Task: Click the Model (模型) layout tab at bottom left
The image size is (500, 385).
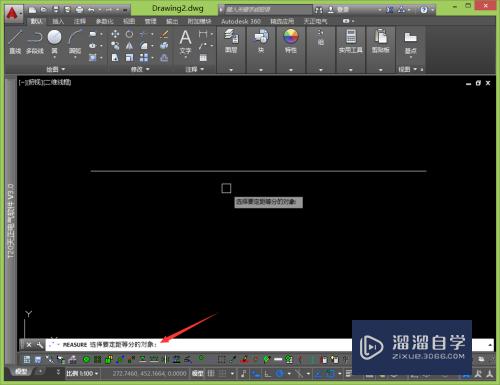Action: pyautogui.click(x=21, y=371)
